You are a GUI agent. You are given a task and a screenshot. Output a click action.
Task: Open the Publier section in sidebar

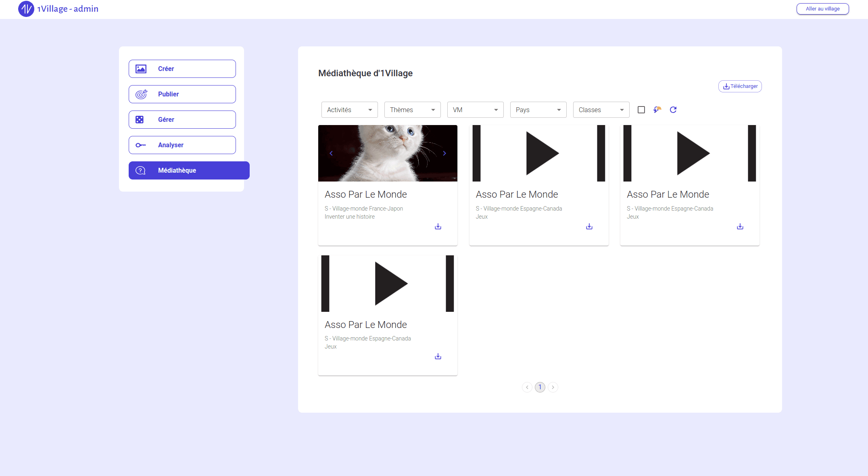[x=182, y=94]
